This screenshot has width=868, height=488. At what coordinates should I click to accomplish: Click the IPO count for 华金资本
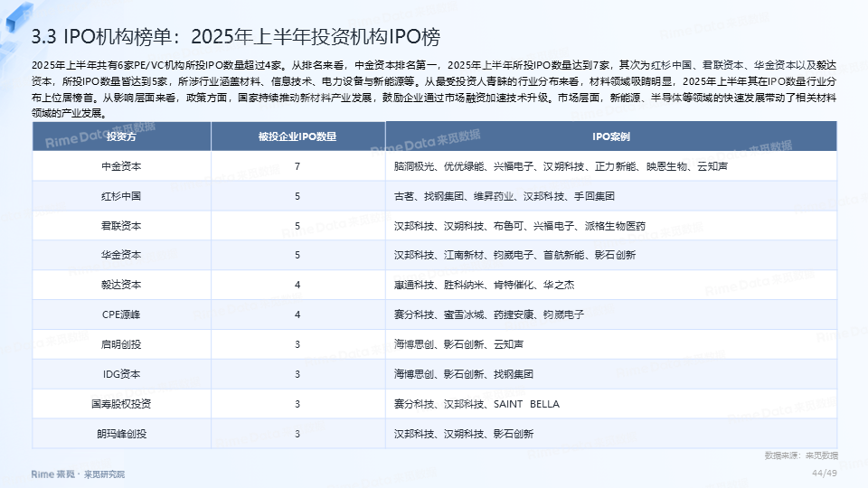point(297,255)
